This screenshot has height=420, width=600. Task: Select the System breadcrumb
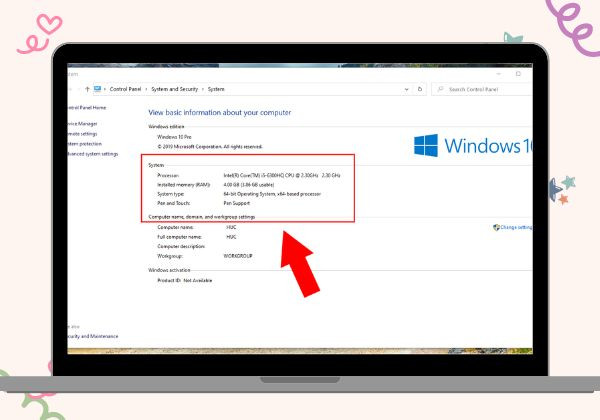216,89
